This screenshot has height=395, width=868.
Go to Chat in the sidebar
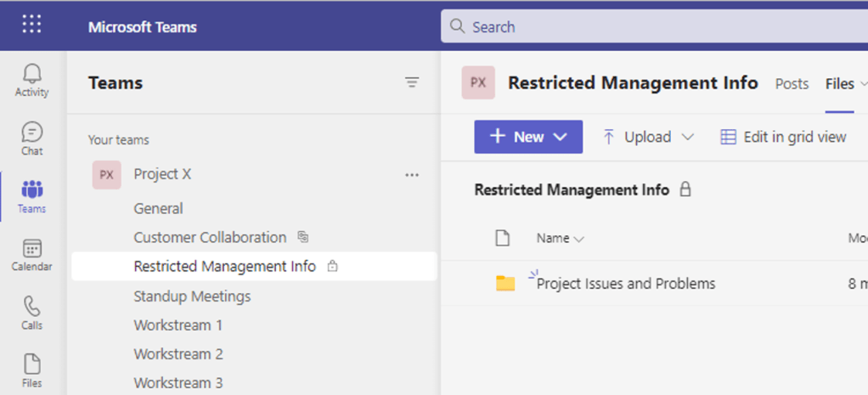31,138
